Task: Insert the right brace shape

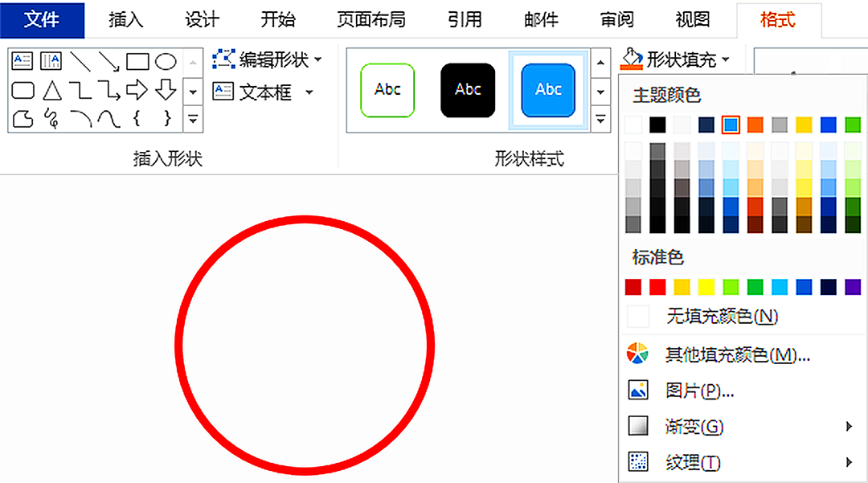Action: [167, 118]
